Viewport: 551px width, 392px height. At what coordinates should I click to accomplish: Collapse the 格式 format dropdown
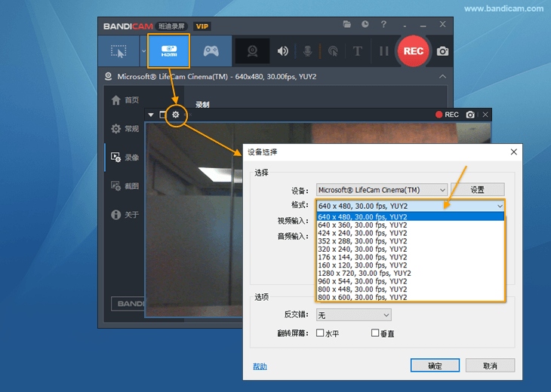coord(500,206)
